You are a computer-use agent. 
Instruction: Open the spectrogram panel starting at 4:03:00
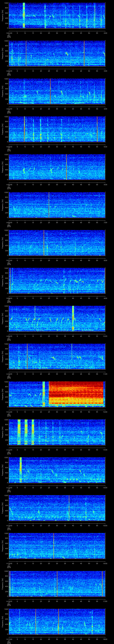click(x=57, y=91)
